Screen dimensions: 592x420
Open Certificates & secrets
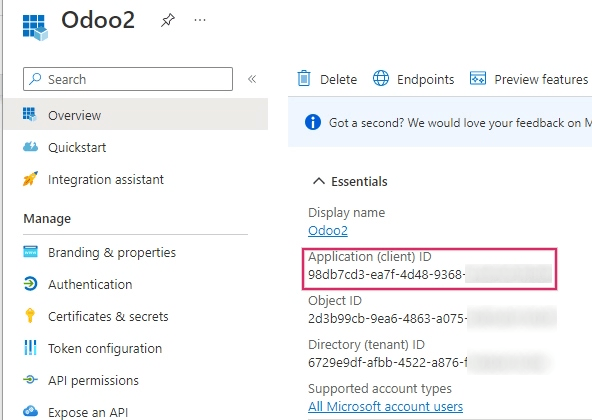[108, 317]
